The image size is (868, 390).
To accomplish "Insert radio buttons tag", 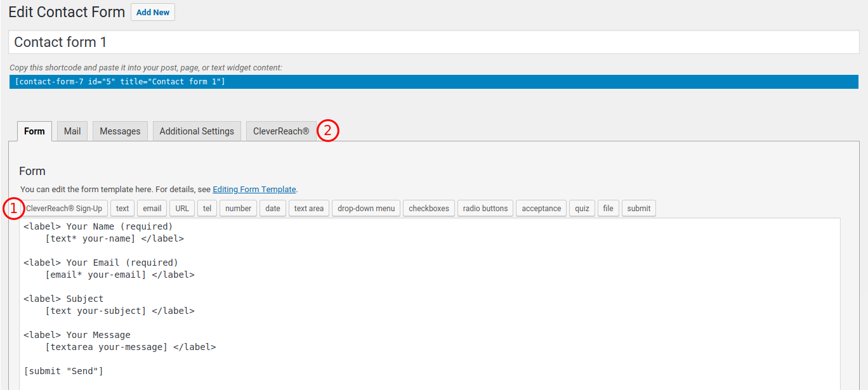I will click(485, 208).
